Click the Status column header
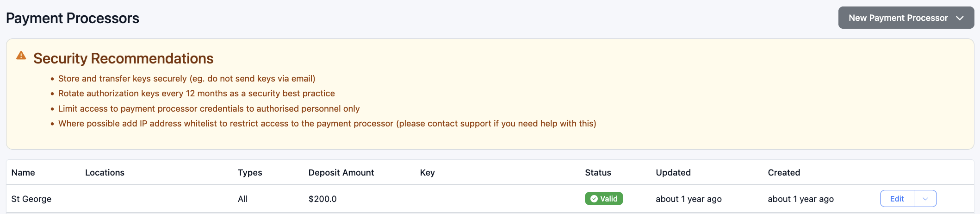Screen dimensions: 980x214 598,173
